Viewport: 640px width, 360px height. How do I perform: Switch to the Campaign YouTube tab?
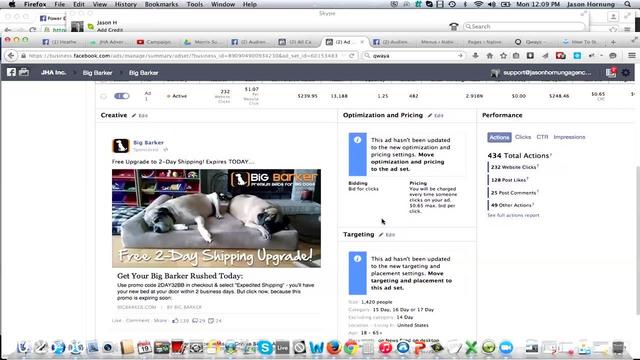(155, 42)
